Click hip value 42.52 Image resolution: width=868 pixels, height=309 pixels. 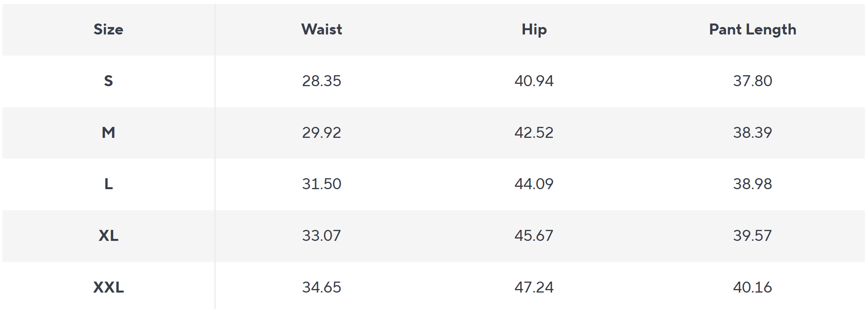point(534,132)
